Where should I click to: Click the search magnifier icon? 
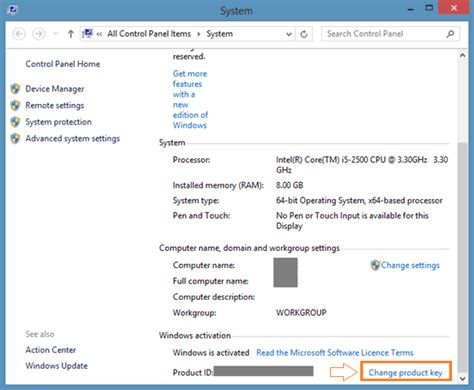(x=450, y=34)
